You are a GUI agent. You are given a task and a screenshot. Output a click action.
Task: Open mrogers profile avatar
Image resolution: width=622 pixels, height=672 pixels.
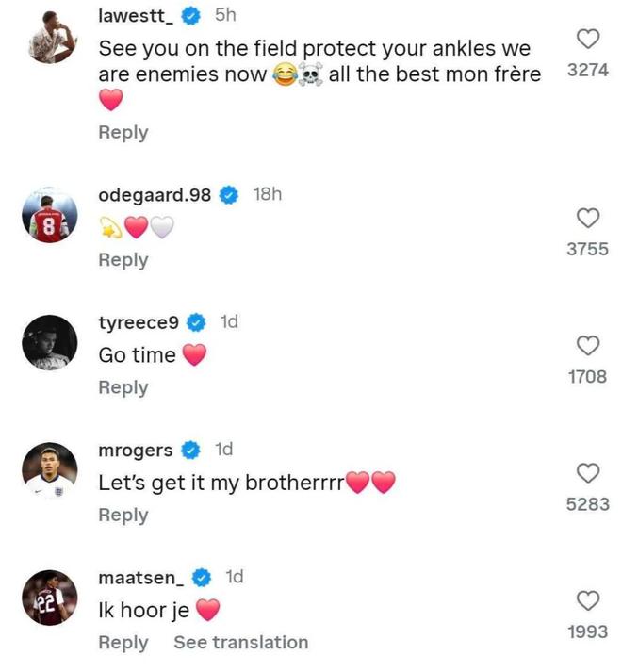tap(50, 470)
